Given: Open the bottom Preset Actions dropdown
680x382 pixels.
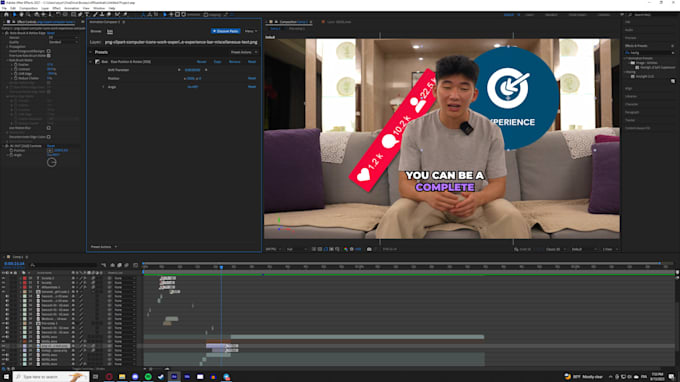Looking at the screenshot, I should pyautogui.click(x=104, y=247).
